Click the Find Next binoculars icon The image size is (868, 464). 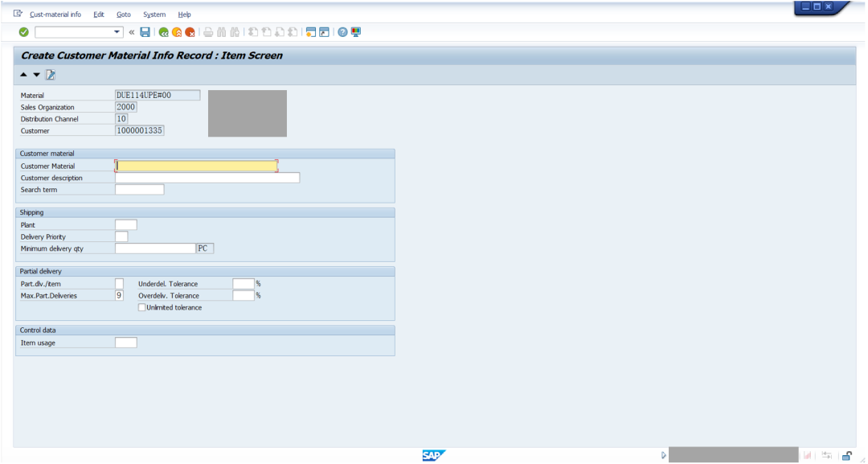tap(235, 32)
